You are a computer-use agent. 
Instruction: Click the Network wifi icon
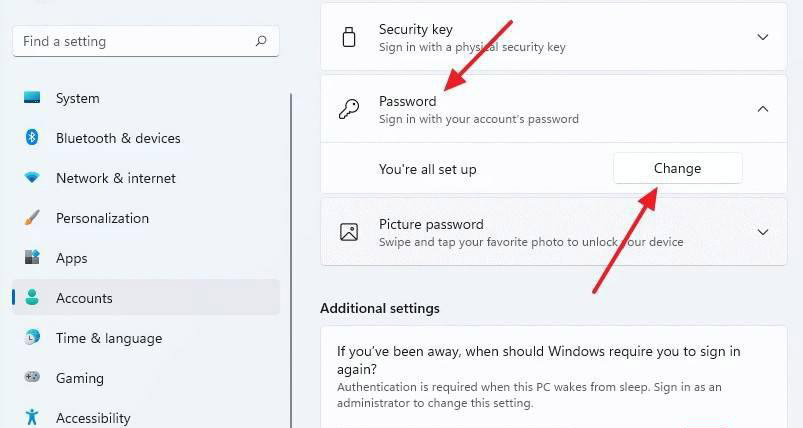[x=32, y=178]
